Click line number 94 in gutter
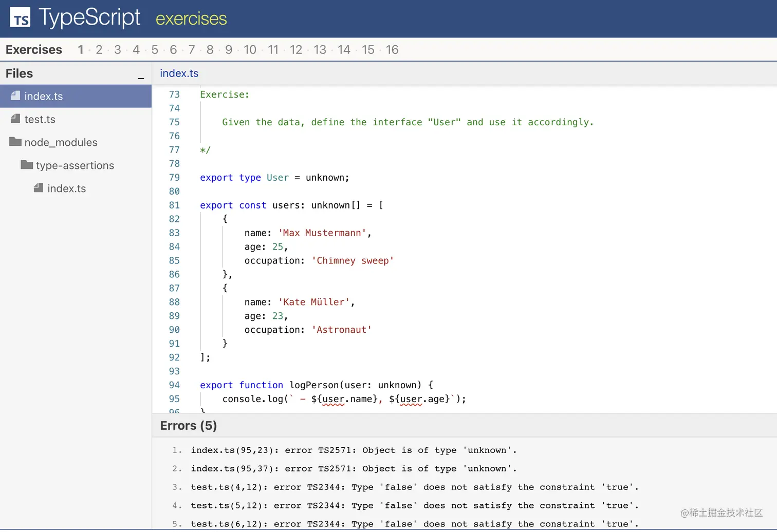 [174, 385]
